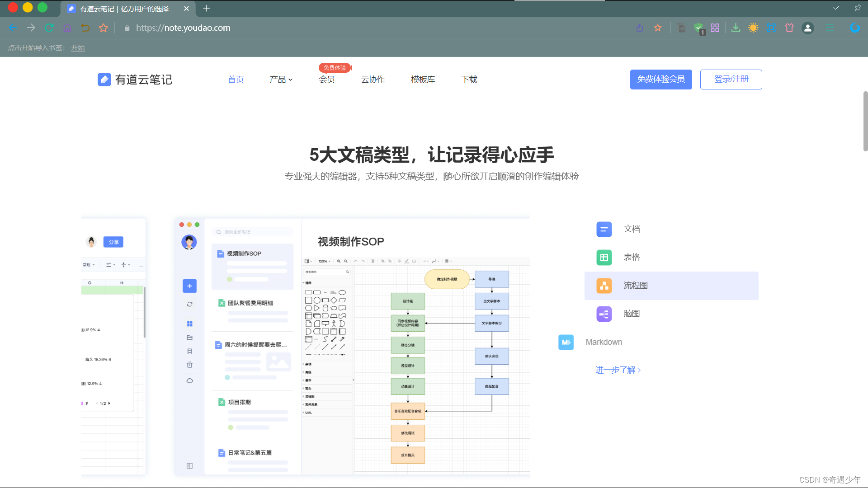Click the purple 脑图 icon

pyautogui.click(x=604, y=314)
